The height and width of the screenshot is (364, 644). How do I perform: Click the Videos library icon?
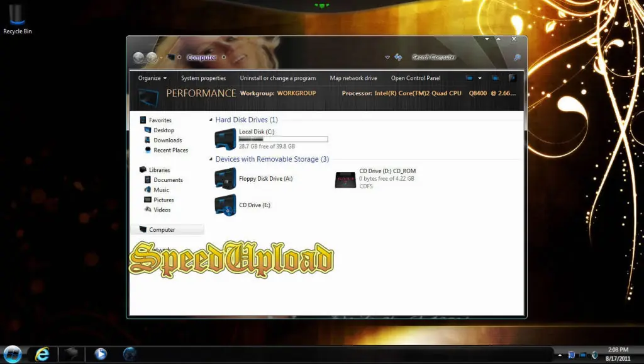(x=148, y=209)
